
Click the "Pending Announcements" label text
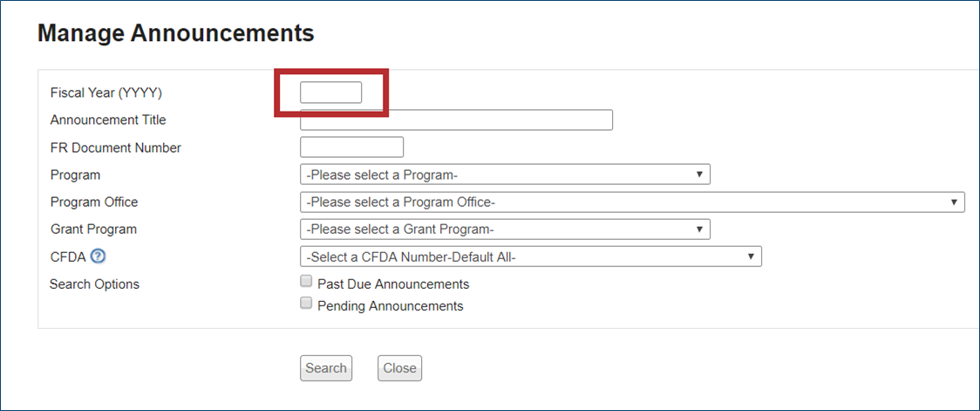[390, 306]
